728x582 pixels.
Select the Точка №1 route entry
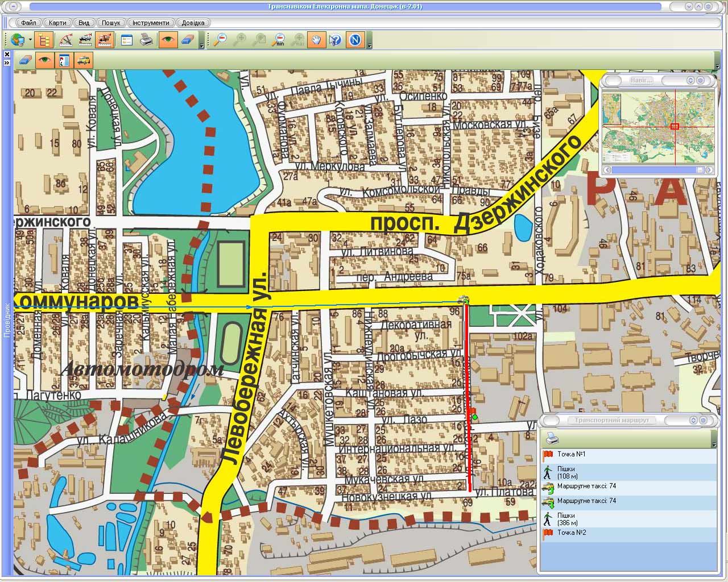pyautogui.click(x=571, y=454)
